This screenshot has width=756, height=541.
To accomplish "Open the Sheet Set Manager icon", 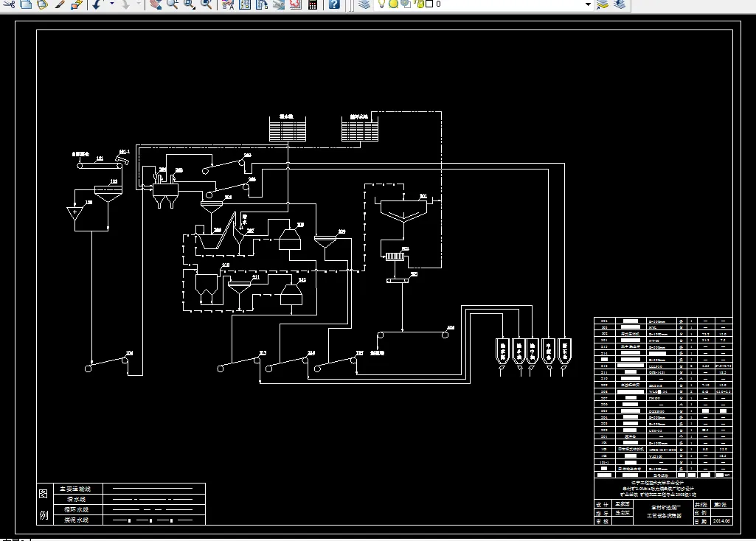I will click(279, 4).
